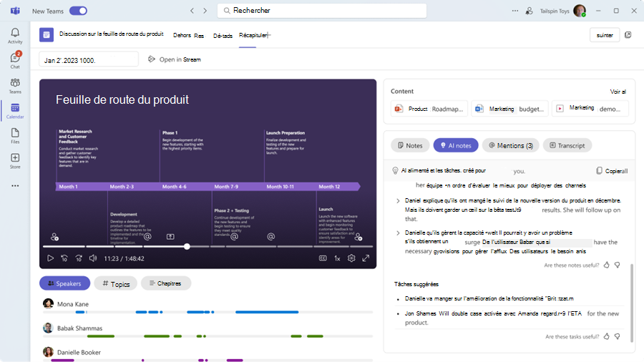The width and height of the screenshot is (644, 362).
Task: Play the meeting recording
Action: (x=50, y=258)
